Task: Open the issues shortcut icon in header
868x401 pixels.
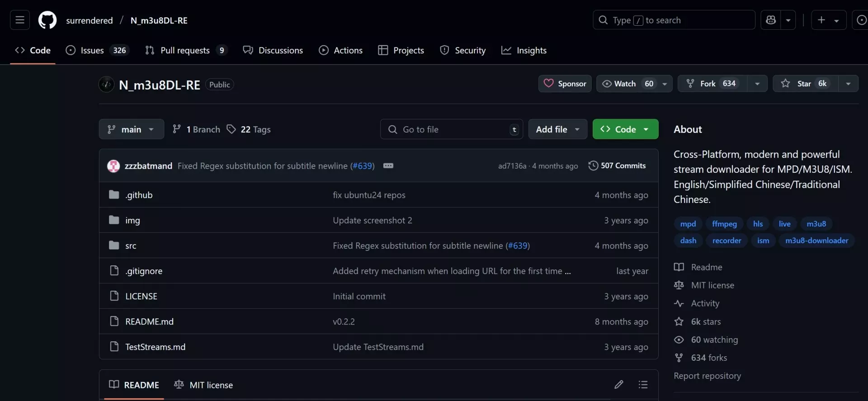Action: pyautogui.click(x=862, y=20)
